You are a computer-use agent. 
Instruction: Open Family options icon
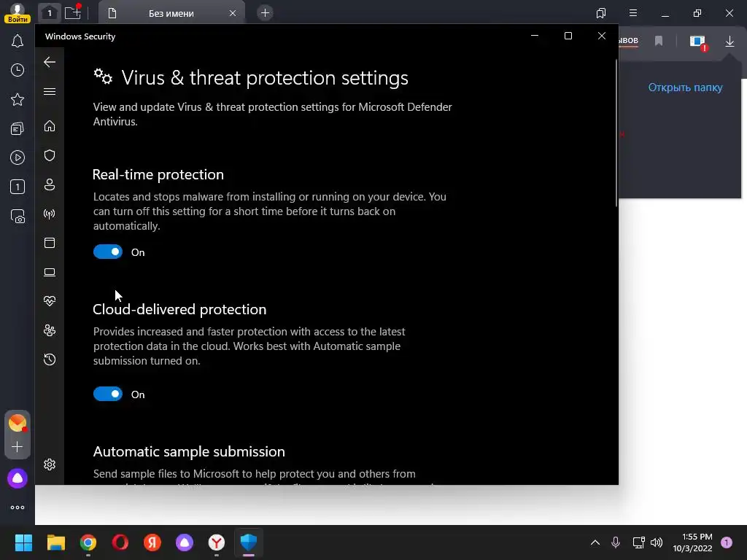pos(50,330)
